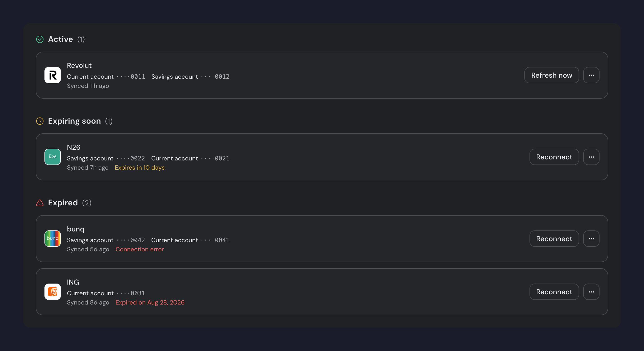Image resolution: width=644 pixels, height=351 pixels.
Task: Reconnect the ING bank connection
Action: coord(554,292)
